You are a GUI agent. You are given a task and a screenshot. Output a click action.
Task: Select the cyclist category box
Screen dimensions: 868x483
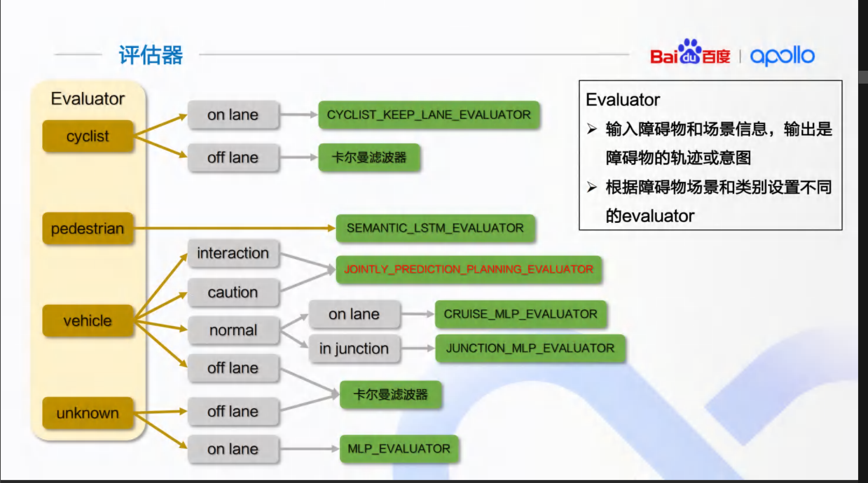coord(87,136)
